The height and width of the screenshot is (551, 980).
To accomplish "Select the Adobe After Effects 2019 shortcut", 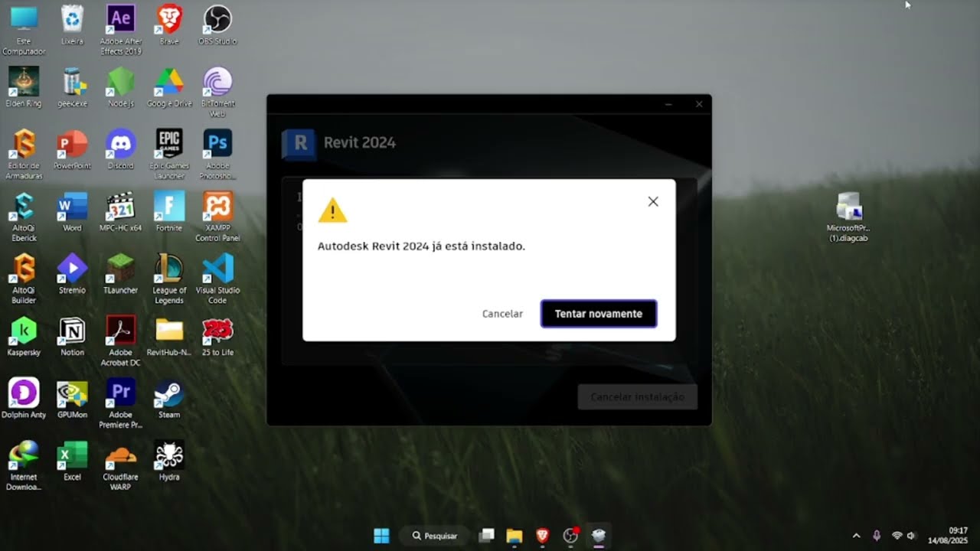I will tap(121, 31).
